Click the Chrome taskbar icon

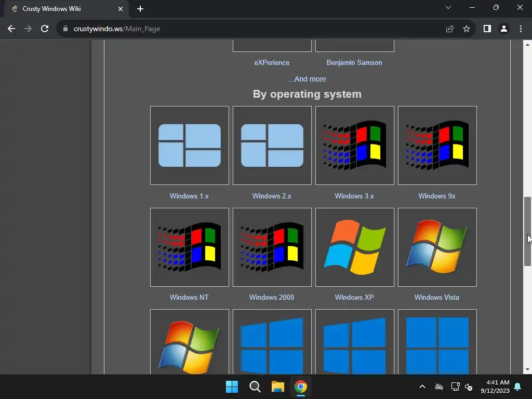click(x=301, y=387)
